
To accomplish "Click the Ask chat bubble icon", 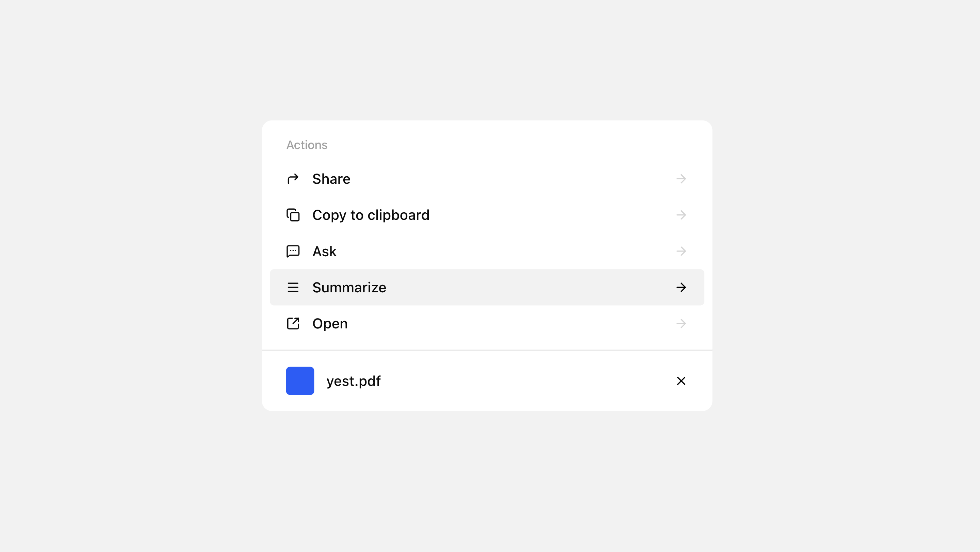I will [x=293, y=251].
